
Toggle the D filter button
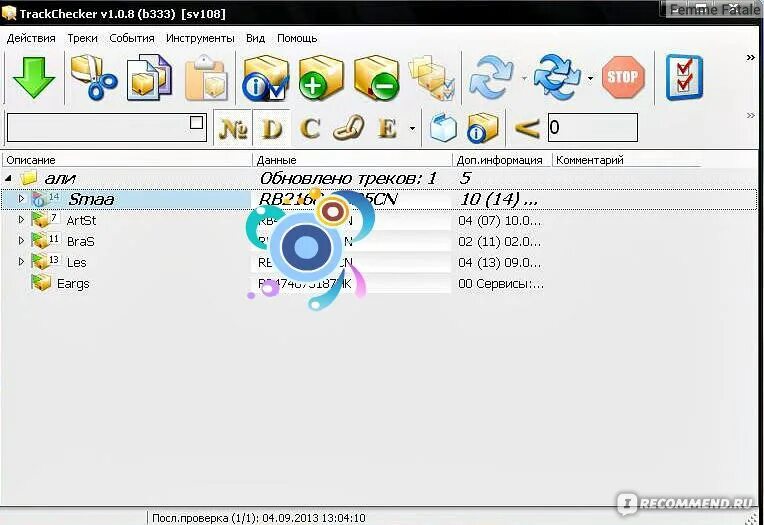pyautogui.click(x=272, y=128)
